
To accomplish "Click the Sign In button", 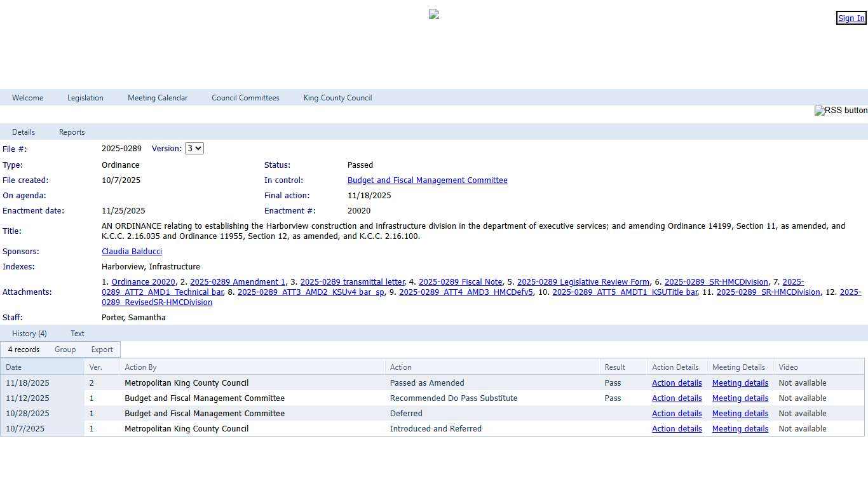I will [851, 18].
